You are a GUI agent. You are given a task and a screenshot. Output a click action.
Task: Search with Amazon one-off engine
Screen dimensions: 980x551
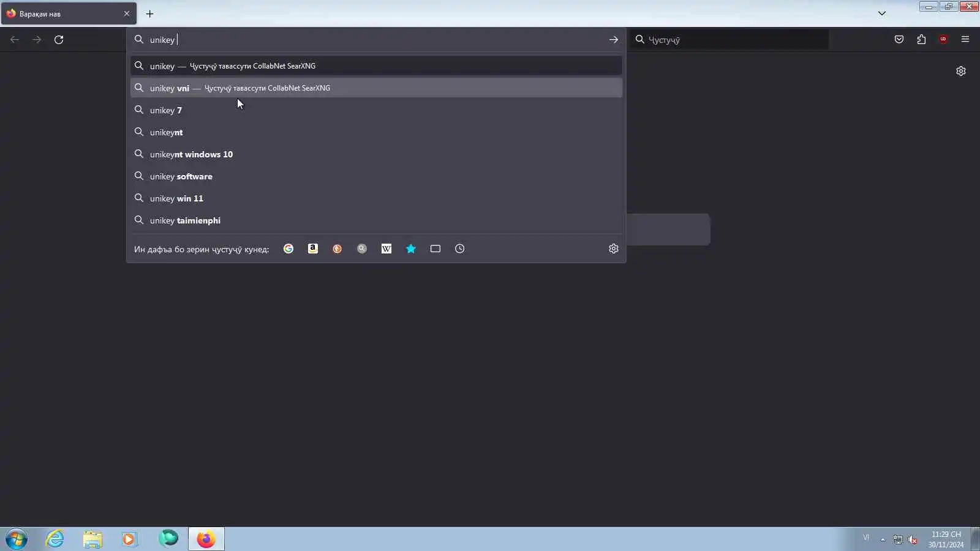313,249
